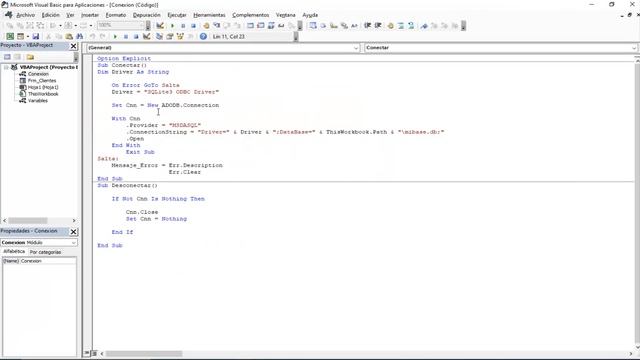Click View Code in the Project panel
Image resolution: width=640 pixels, height=360 pixels.
(7, 57)
